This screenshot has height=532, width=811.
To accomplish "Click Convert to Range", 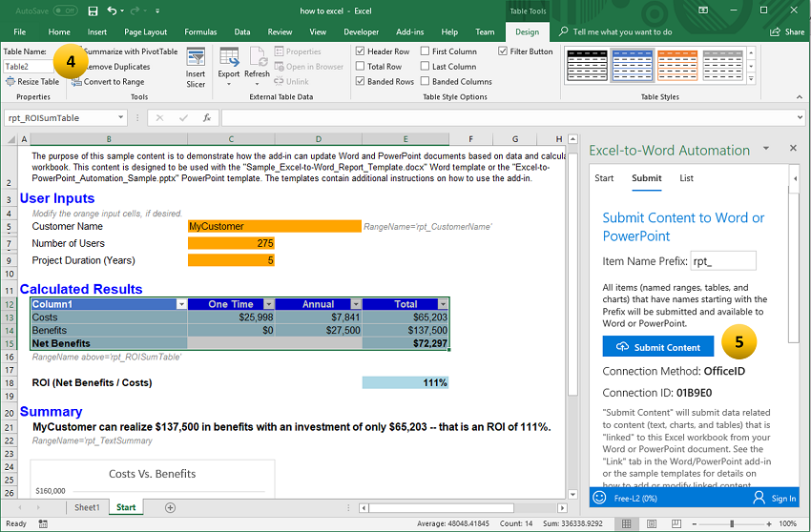I will [108, 82].
